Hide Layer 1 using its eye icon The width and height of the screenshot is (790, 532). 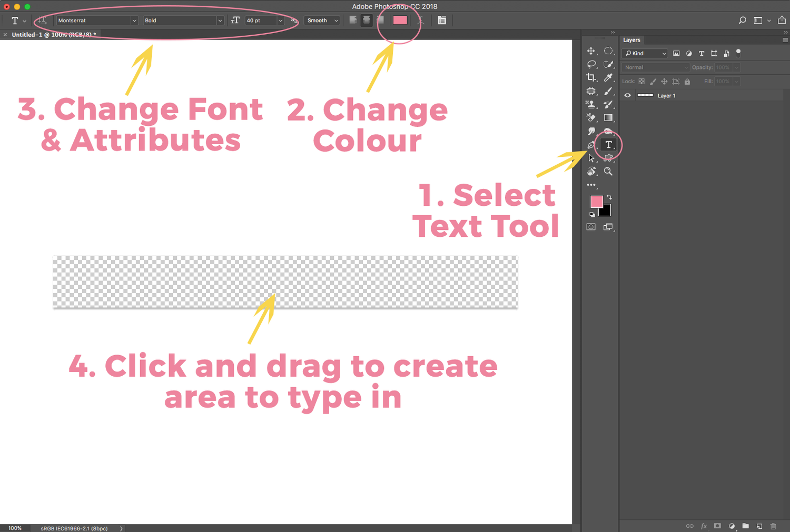point(627,95)
